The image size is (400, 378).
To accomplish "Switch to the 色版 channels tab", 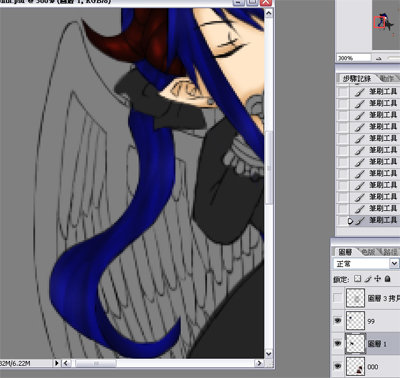I will [x=368, y=252].
